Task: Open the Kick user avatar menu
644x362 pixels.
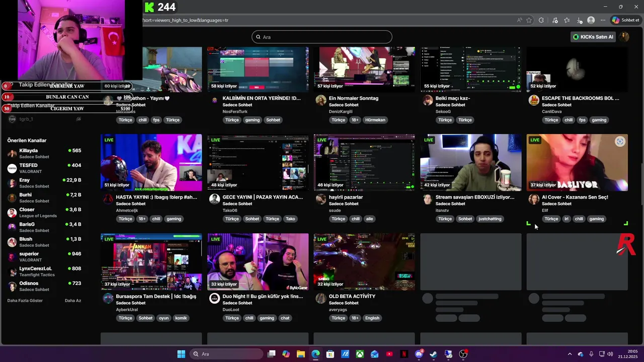Action: (624, 37)
